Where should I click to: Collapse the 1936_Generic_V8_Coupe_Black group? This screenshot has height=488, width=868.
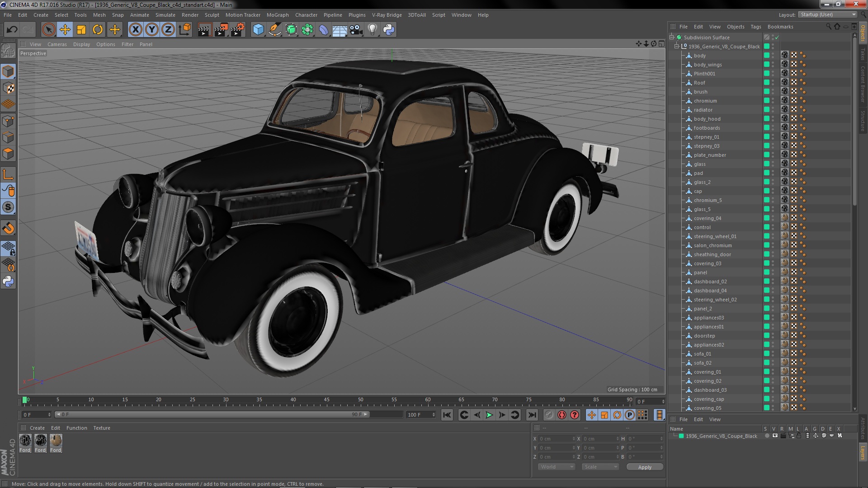(677, 46)
